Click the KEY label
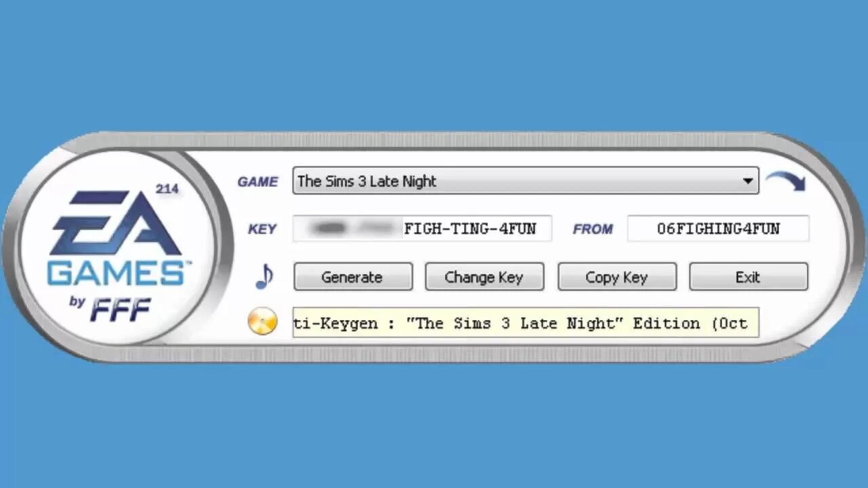This screenshot has height=488, width=868. (262, 229)
